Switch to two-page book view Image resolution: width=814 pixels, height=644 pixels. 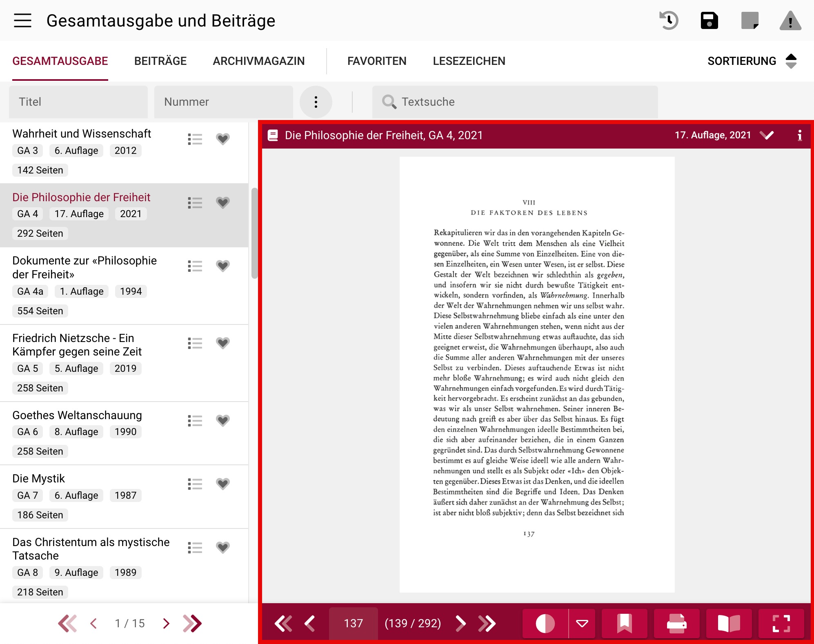tap(729, 623)
